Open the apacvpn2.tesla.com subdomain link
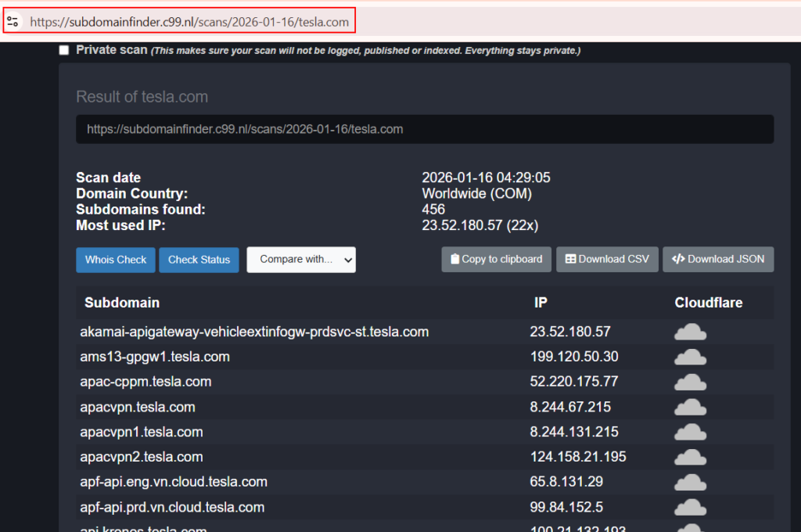 coord(142,457)
